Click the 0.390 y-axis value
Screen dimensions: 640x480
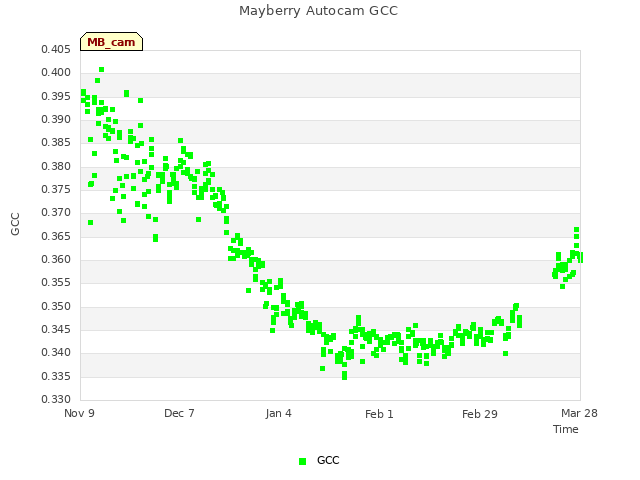[56, 120]
